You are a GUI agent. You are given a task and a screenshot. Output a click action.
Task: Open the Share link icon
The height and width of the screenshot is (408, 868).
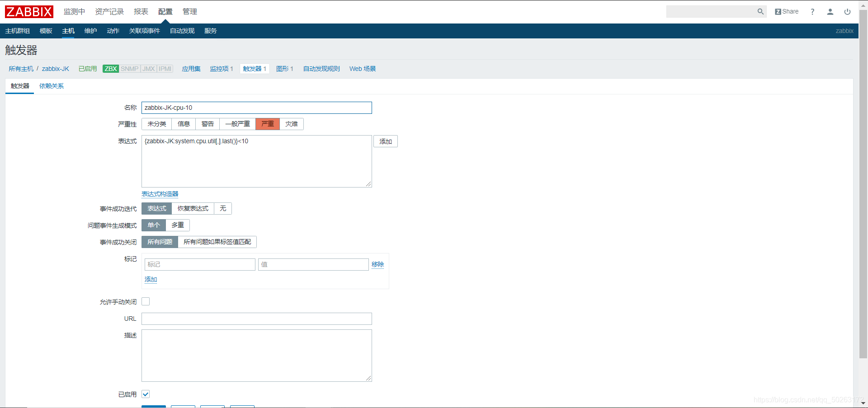coord(787,12)
